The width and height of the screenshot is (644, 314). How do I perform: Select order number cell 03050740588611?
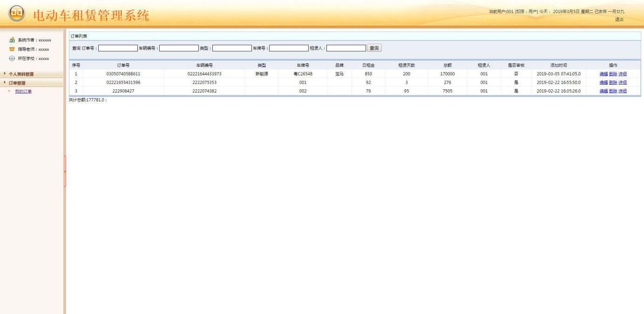123,73
